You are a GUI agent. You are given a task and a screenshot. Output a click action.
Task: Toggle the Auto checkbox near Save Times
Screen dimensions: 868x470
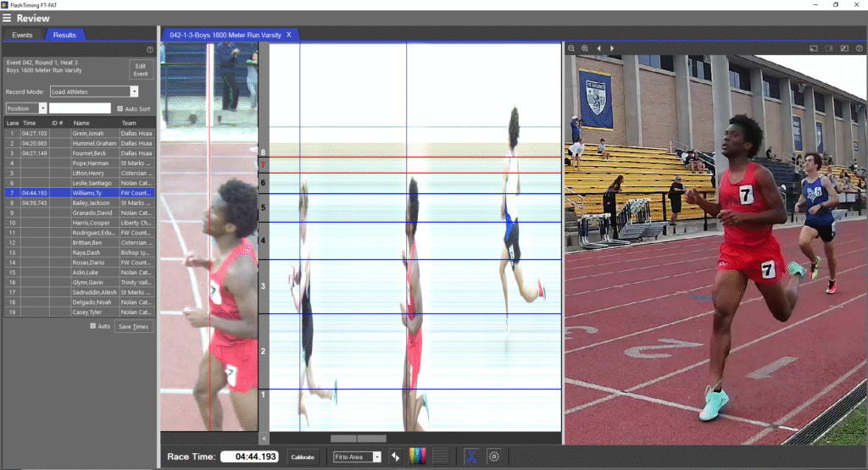click(x=93, y=326)
